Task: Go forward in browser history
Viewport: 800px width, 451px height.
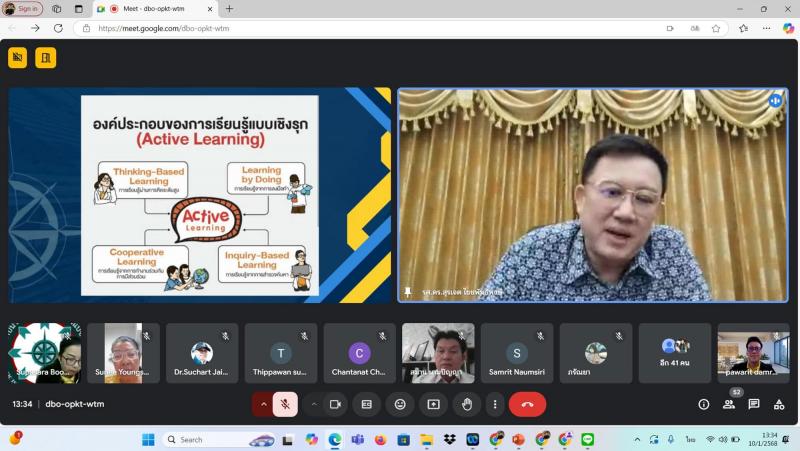Action: coord(35,29)
